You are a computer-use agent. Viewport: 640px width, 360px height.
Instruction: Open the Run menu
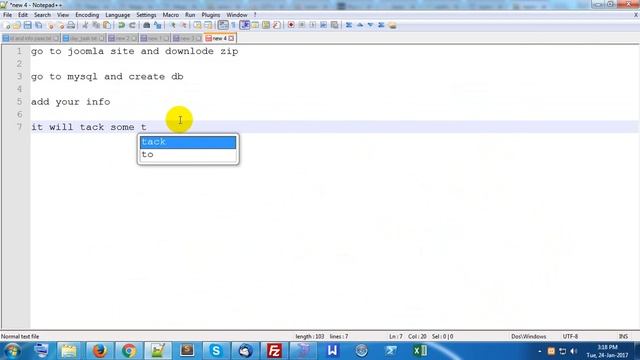point(190,15)
